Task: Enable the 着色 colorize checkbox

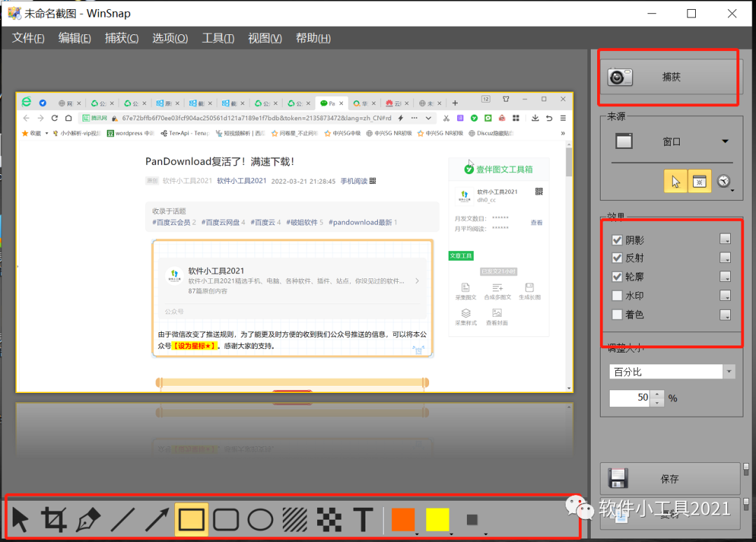Action: 617,315
